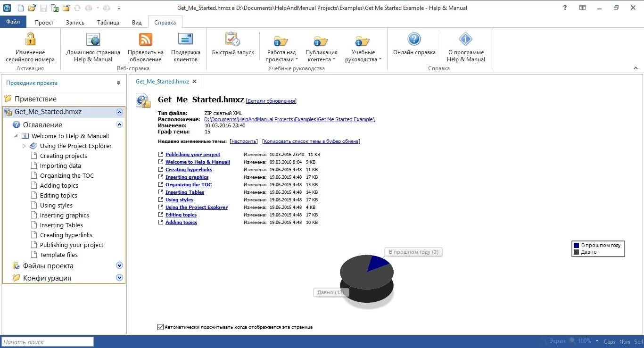
Task: Open Working with Projects dropdown
Action: [281, 49]
